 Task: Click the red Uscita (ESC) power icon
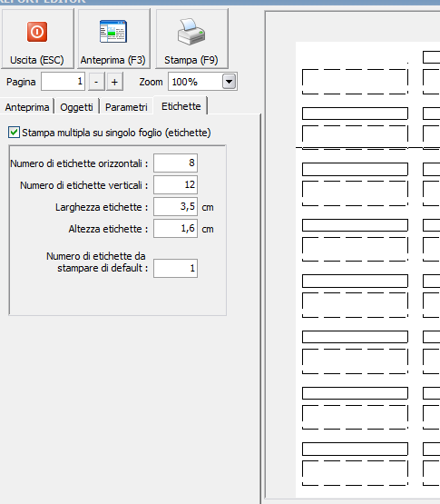[x=37, y=32]
